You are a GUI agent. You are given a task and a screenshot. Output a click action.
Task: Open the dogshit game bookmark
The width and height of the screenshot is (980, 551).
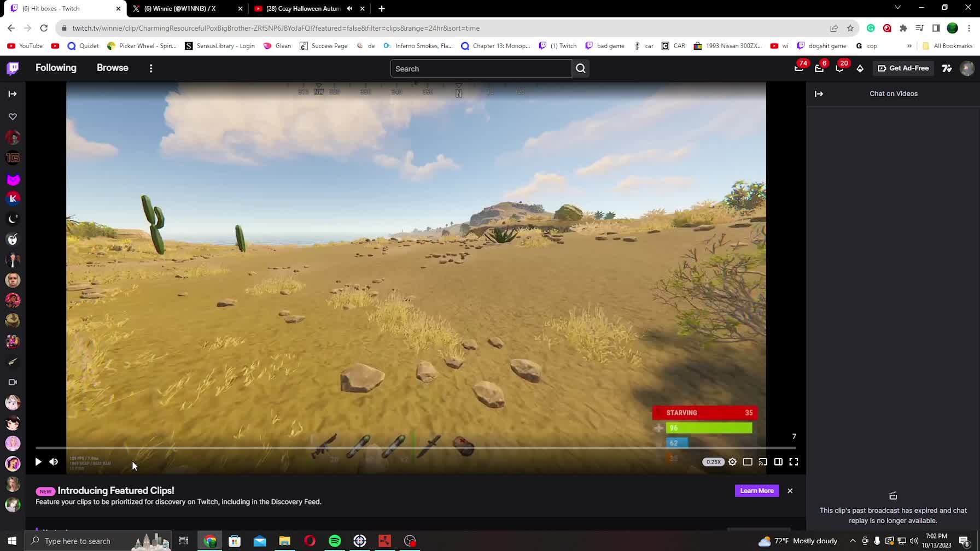822,46
